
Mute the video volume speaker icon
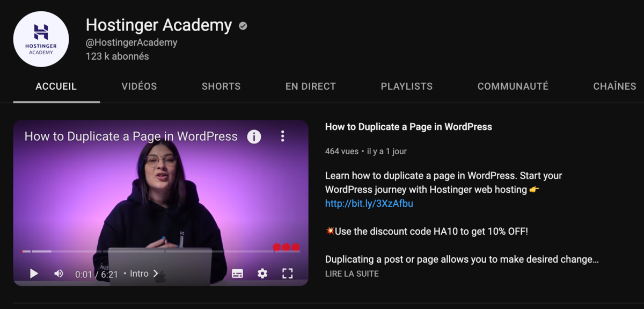click(58, 274)
